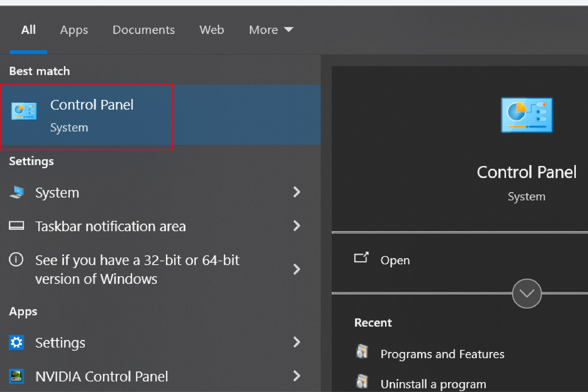The height and width of the screenshot is (392, 588).
Task: Expand the Settings app result arrow
Action: 297,342
